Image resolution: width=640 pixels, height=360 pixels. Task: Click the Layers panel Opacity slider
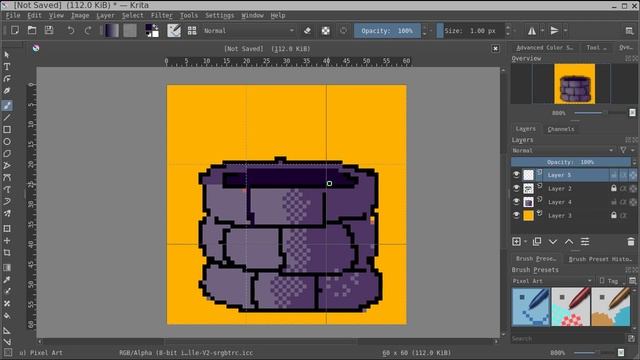(571, 162)
